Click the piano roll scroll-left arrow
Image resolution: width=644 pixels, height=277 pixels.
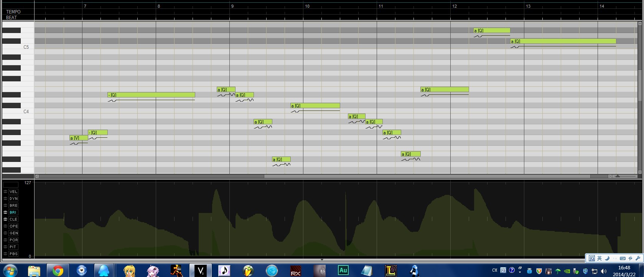37,176
